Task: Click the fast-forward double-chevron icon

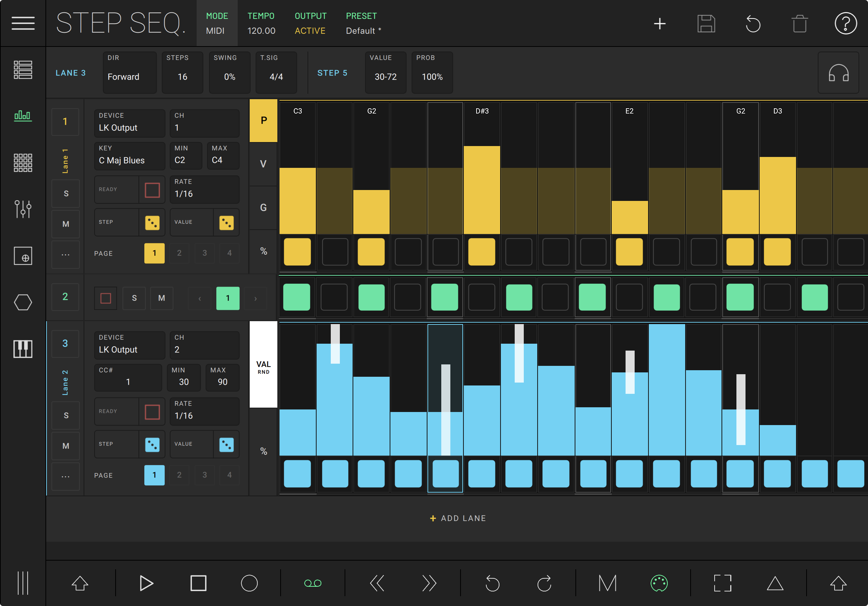Action: (x=429, y=583)
